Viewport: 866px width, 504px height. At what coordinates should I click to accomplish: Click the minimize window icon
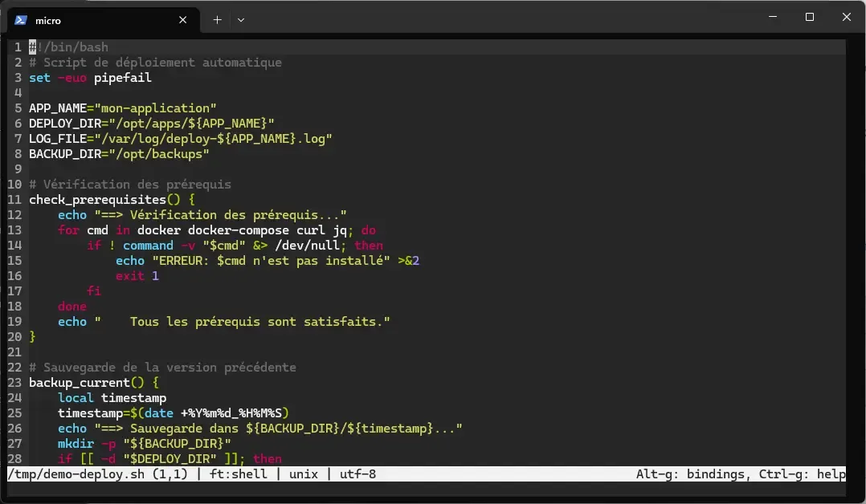pyautogui.click(x=772, y=17)
